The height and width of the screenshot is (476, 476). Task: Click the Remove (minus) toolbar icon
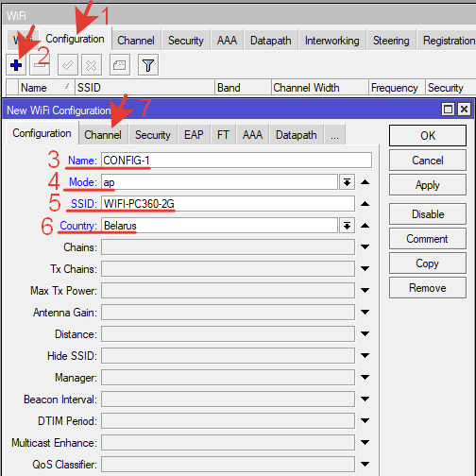pyautogui.click(x=40, y=65)
